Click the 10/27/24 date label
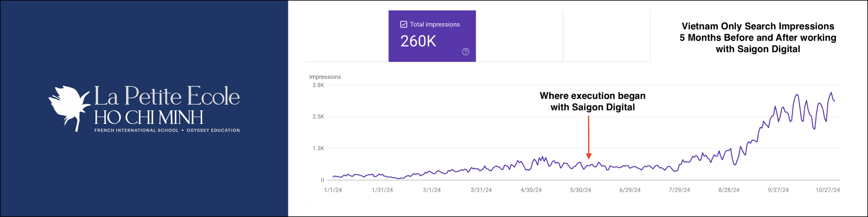 point(827,190)
